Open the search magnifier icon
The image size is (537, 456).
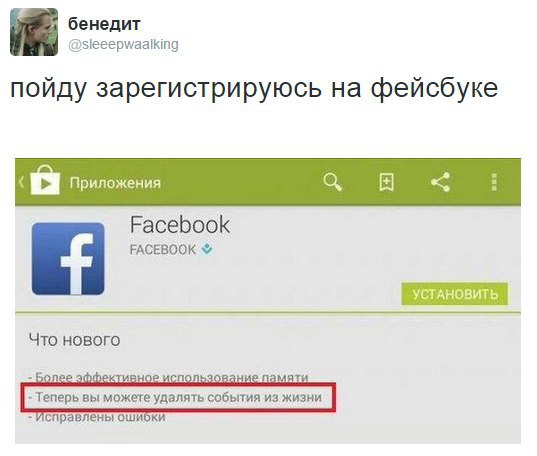click(x=333, y=182)
